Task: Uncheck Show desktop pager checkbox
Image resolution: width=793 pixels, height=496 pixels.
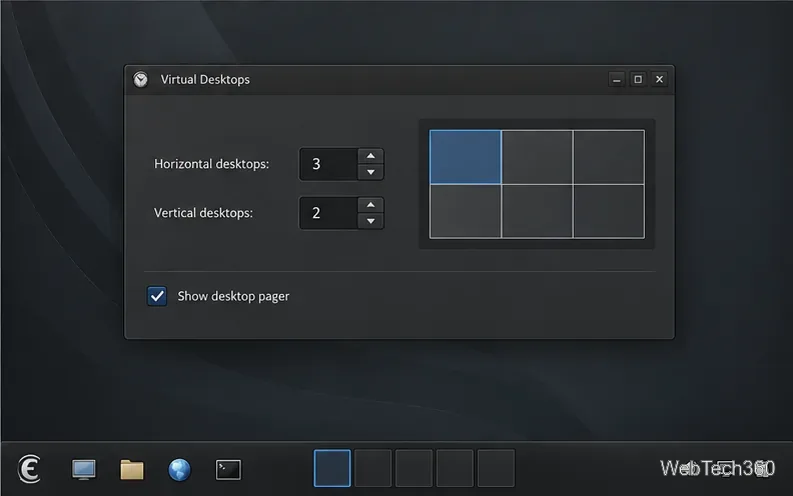Action: pyautogui.click(x=157, y=296)
